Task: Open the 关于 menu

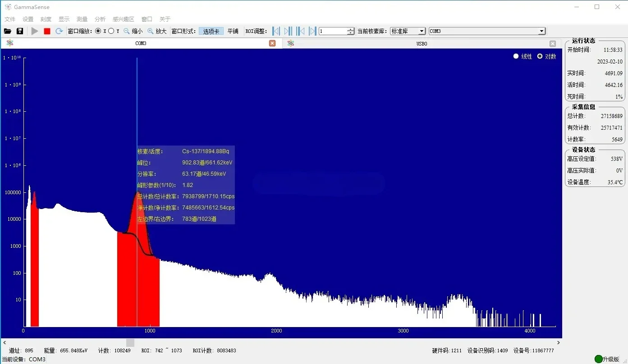Action: (165, 19)
